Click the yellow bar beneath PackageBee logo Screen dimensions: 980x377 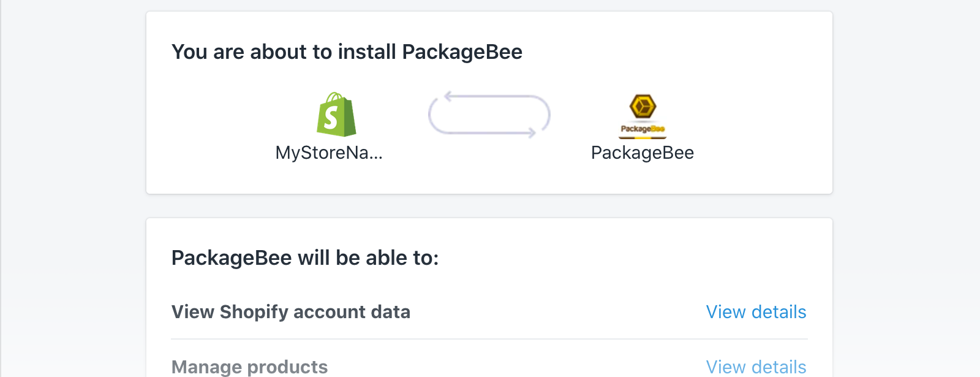click(x=643, y=137)
